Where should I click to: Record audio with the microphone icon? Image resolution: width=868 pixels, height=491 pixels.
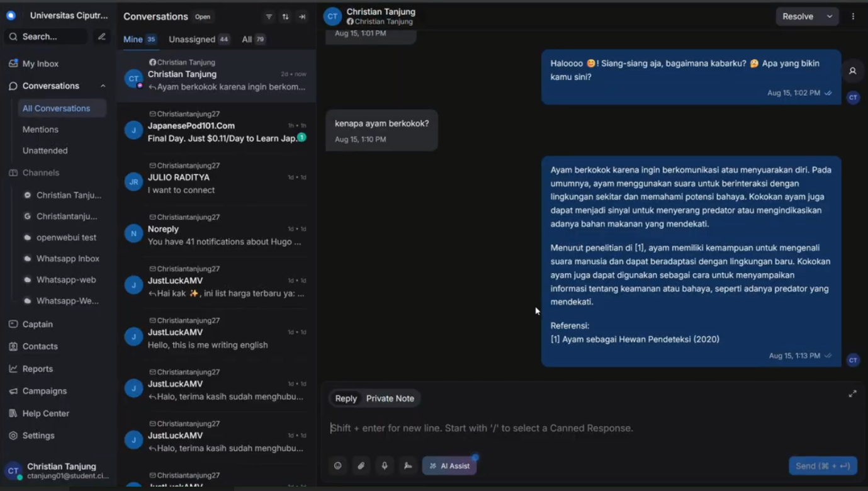click(x=385, y=466)
